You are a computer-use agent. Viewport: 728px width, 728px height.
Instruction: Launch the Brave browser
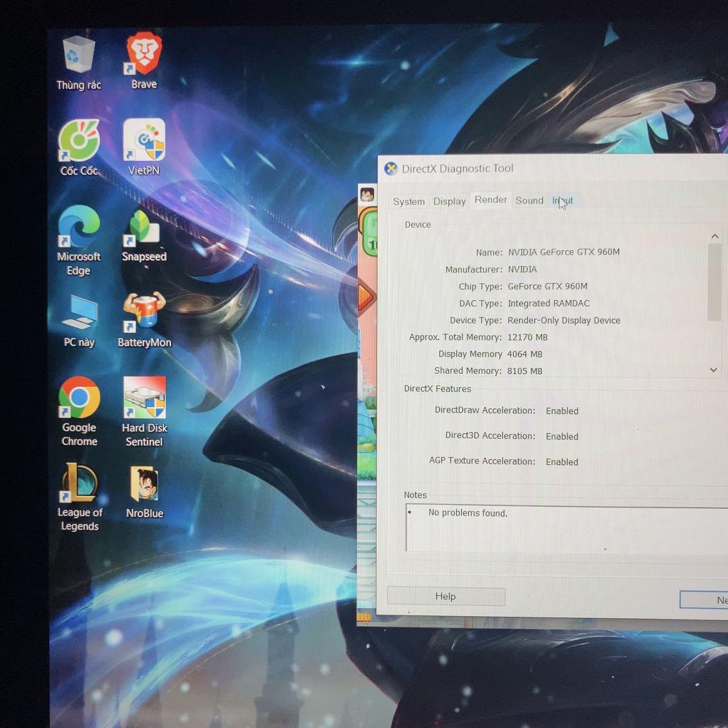pos(143,53)
